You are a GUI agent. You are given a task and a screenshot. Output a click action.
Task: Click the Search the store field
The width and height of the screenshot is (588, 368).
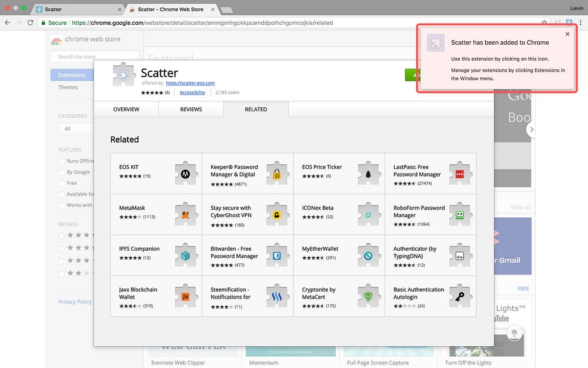pyautogui.click(x=95, y=57)
